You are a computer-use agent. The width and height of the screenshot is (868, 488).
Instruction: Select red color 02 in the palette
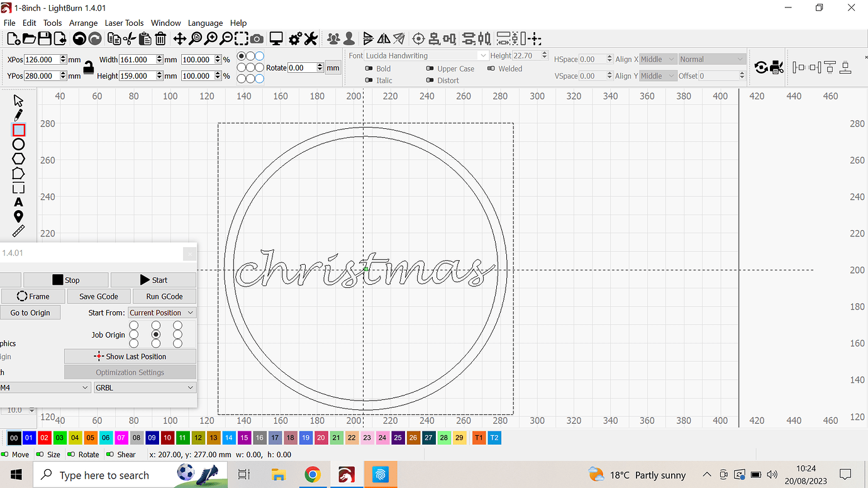point(44,437)
